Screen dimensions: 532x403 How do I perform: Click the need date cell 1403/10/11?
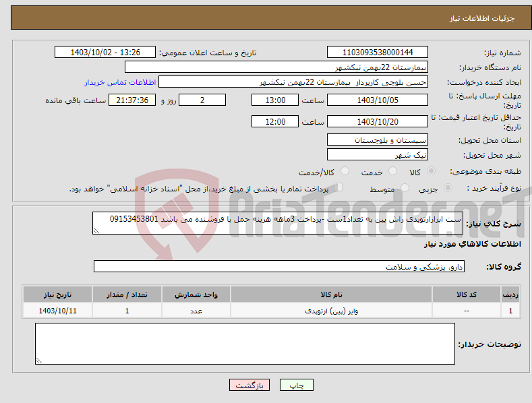[x=57, y=311]
